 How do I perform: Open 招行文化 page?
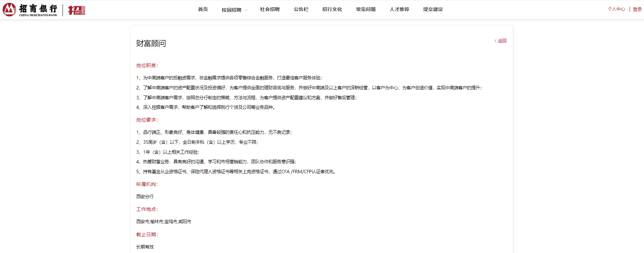coord(332,9)
